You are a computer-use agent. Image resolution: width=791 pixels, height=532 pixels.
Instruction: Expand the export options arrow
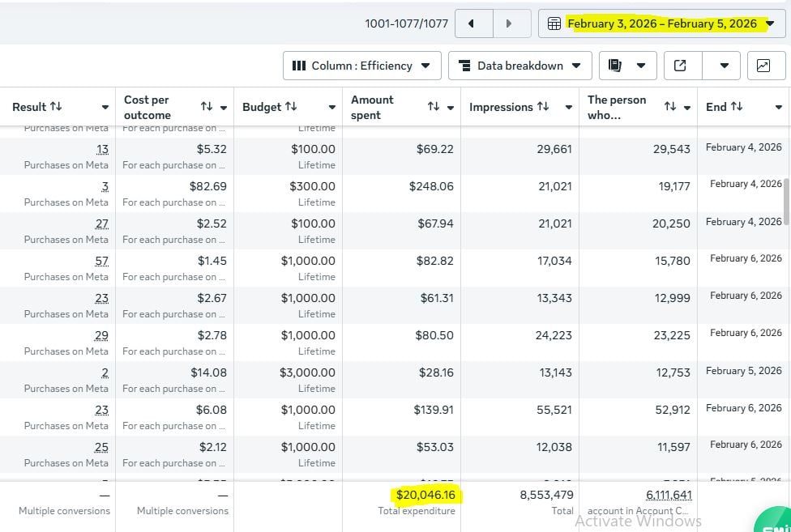724,66
